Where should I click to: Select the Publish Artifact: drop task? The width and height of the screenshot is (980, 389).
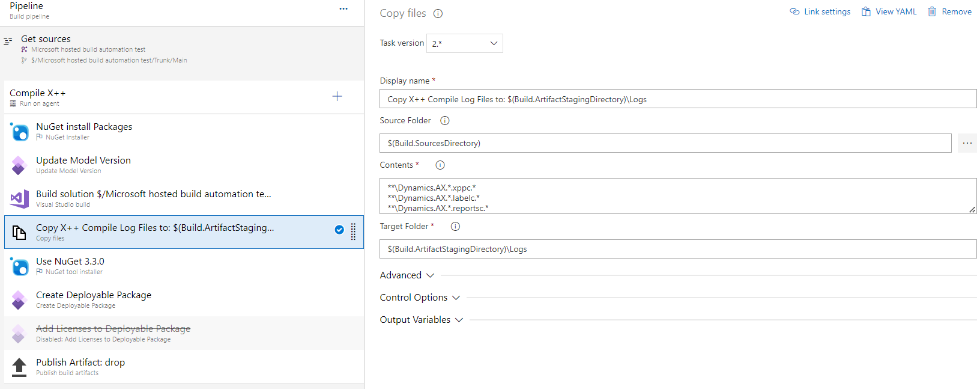click(184, 367)
